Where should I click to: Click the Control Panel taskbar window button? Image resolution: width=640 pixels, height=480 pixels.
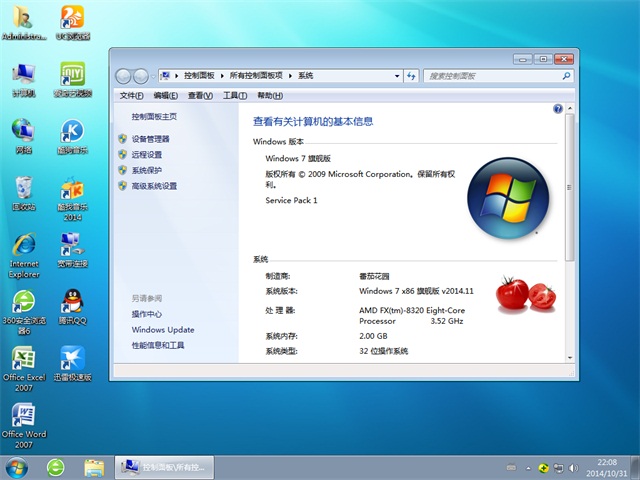tap(164, 468)
